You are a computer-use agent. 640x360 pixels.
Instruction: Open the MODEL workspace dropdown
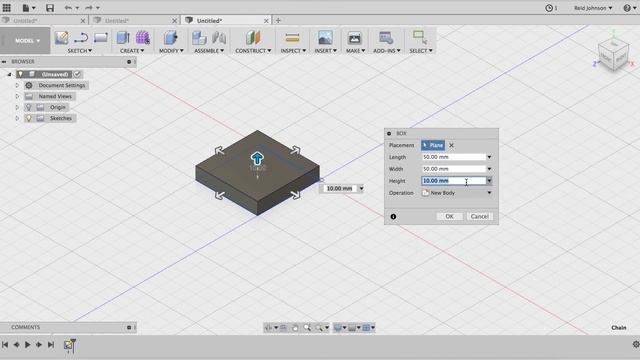click(x=25, y=41)
